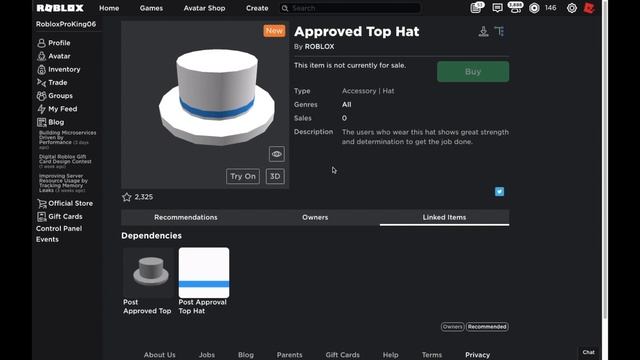The width and height of the screenshot is (640, 360).
Task: Open the Home nav item
Action: (109, 8)
